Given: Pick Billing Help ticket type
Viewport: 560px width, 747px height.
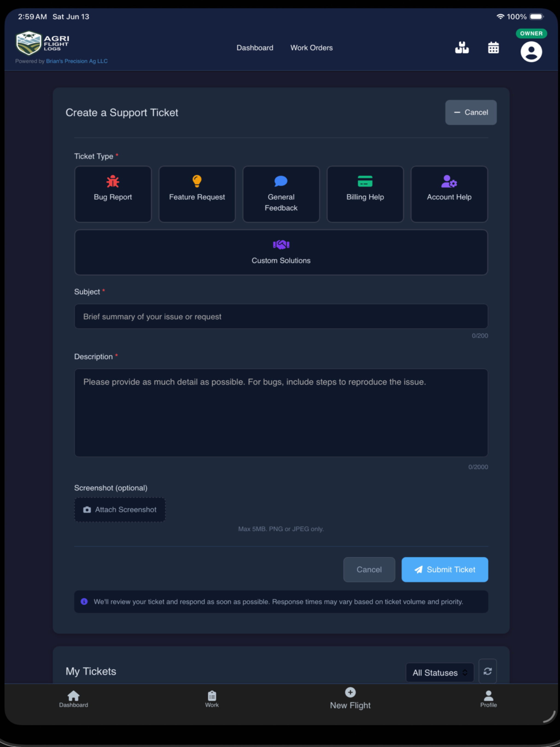Looking at the screenshot, I should (x=365, y=194).
